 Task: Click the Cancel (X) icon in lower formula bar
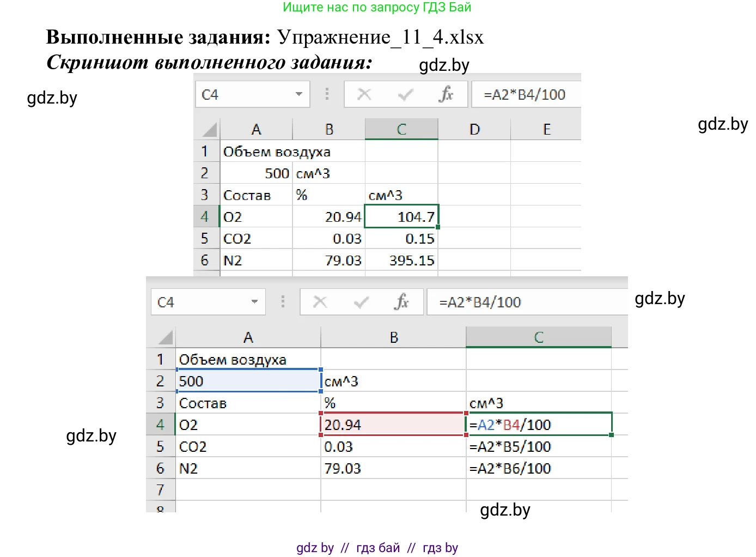pos(320,302)
